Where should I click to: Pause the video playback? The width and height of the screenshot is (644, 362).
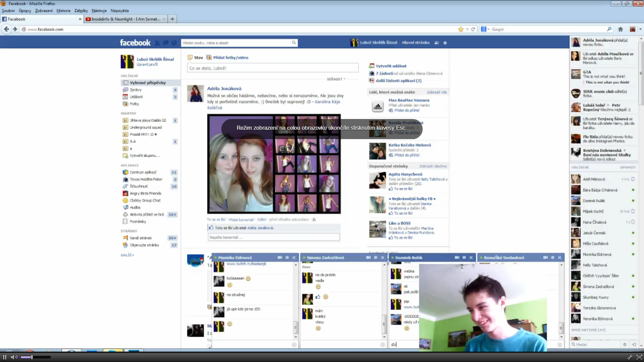(x=5, y=357)
